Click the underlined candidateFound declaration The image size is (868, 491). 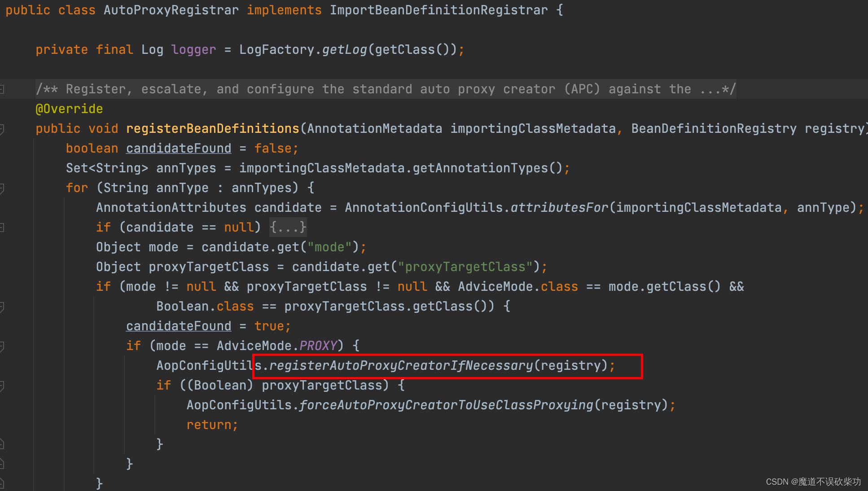coord(179,149)
